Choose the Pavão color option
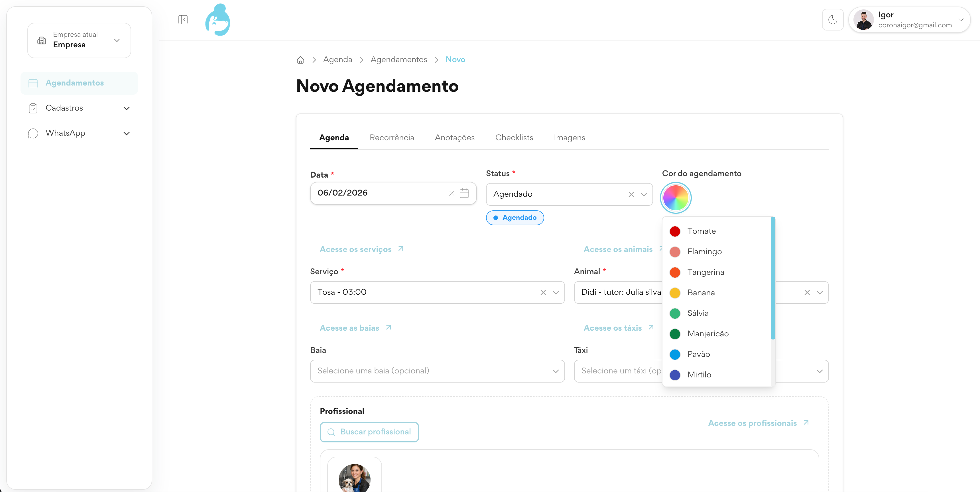Screen dimensions: 980x492 [698, 354]
